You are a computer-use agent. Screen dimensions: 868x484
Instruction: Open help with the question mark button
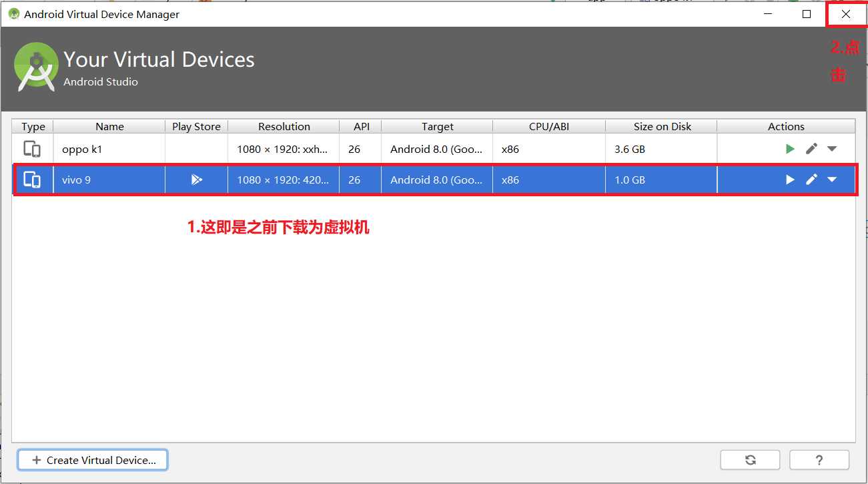[819, 460]
